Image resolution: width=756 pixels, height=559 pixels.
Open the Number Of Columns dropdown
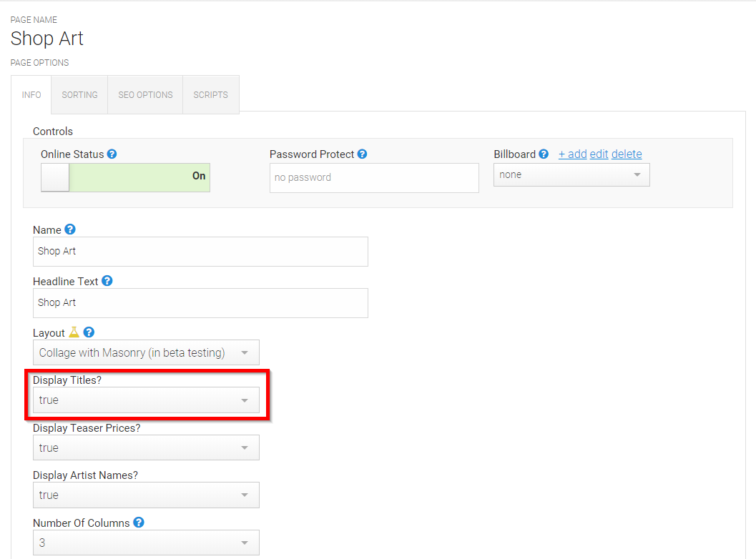coord(146,543)
